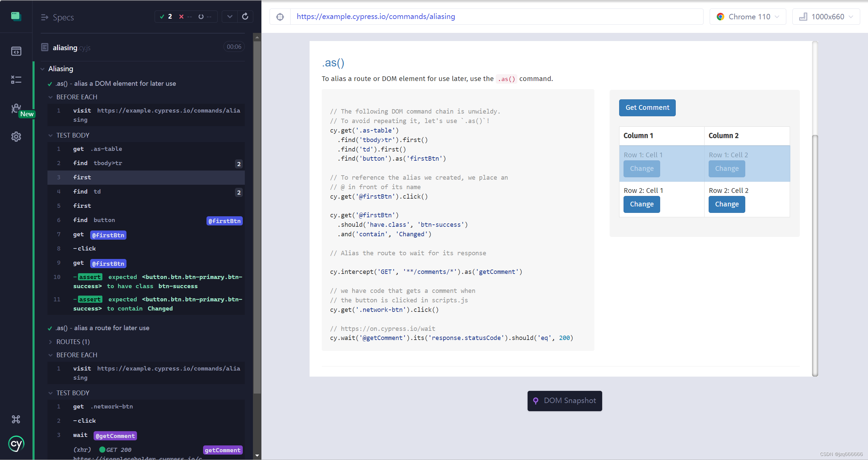Open the Settings gear in sidebar
868x460 pixels.
coord(16,137)
